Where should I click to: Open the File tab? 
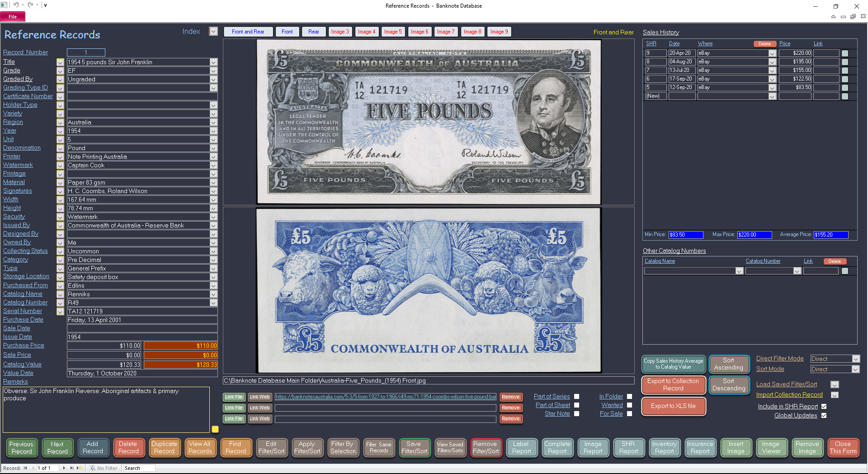[13, 17]
